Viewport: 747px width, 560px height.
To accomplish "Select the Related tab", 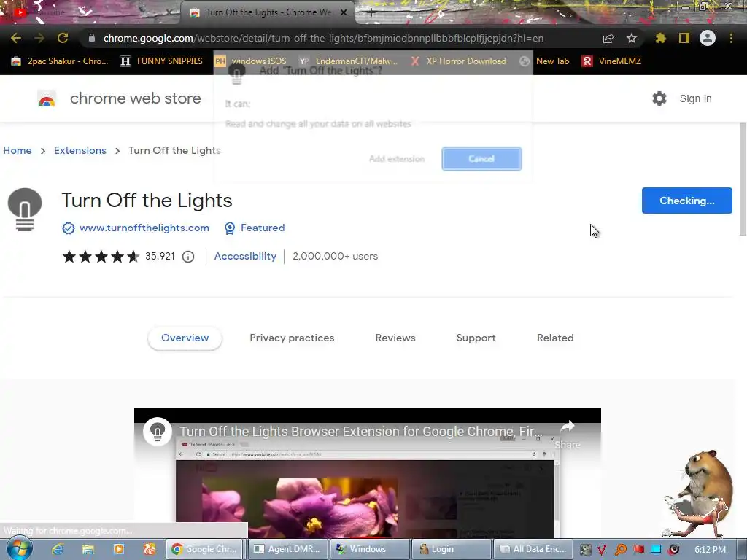I will 555,338.
